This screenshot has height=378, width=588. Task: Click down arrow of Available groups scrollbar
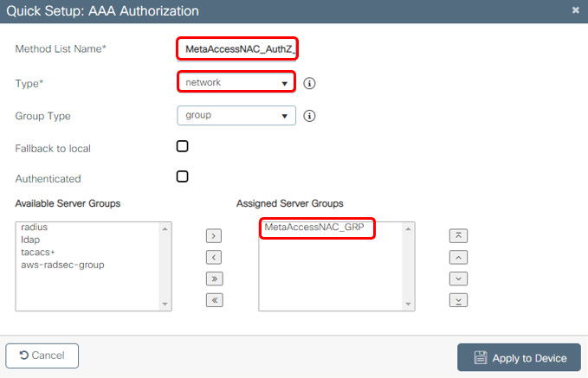[165, 304]
